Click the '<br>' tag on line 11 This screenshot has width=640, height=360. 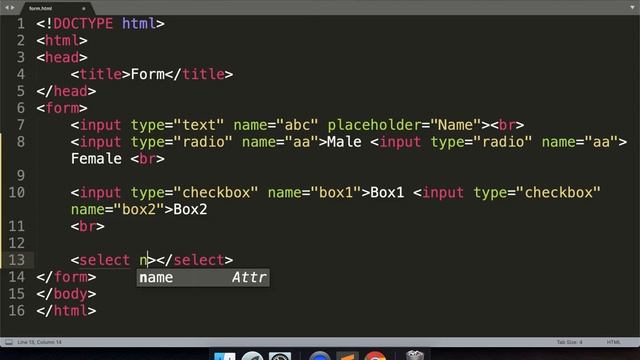[x=88, y=227]
